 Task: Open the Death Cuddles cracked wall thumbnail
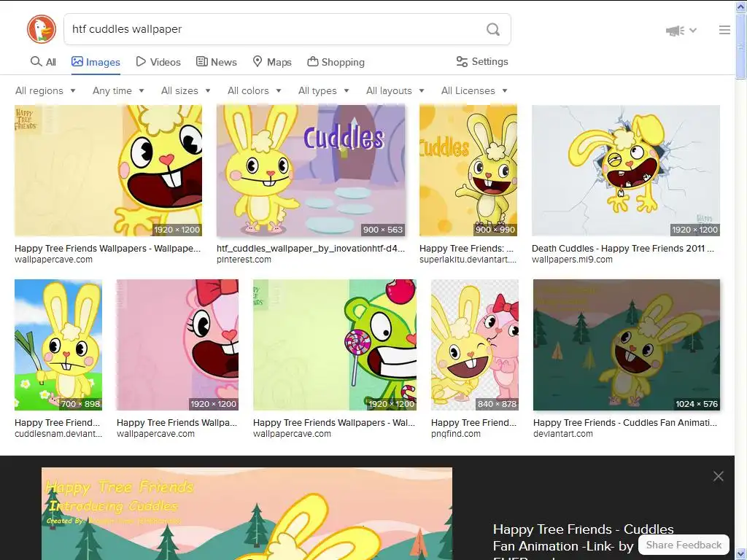click(625, 171)
